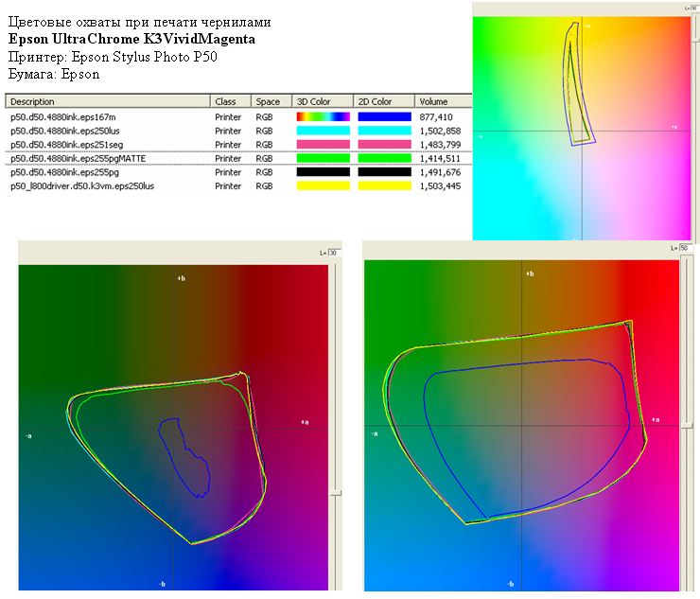Select the p50.d50.4880ink.eps167m profile row
700x599 pixels.
(x=238, y=117)
